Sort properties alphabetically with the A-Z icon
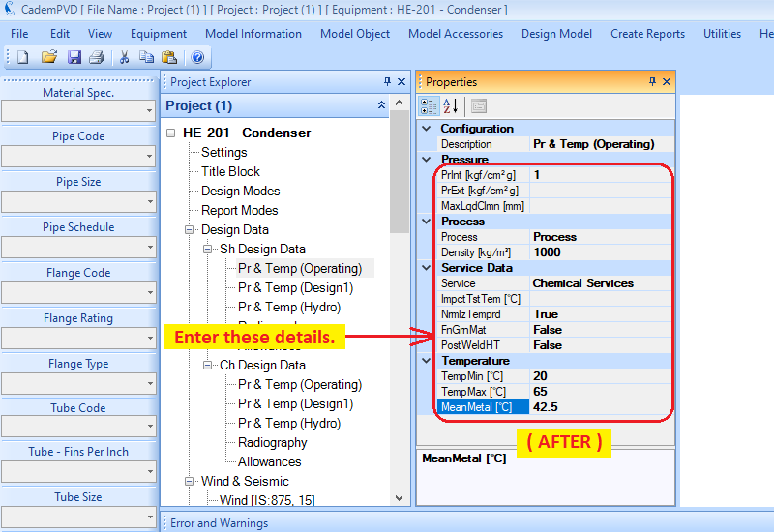774x532 pixels. click(452, 105)
